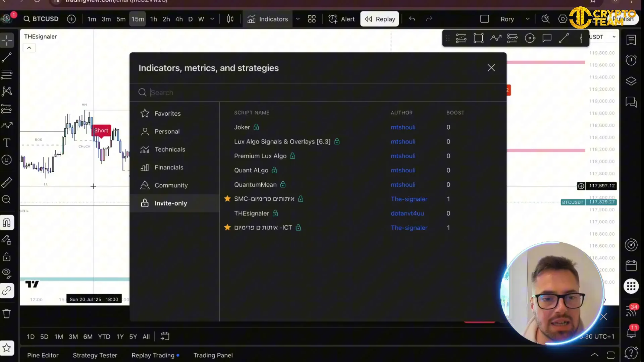Open the alerts clock panel

pyautogui.click(x=631, y=60)
